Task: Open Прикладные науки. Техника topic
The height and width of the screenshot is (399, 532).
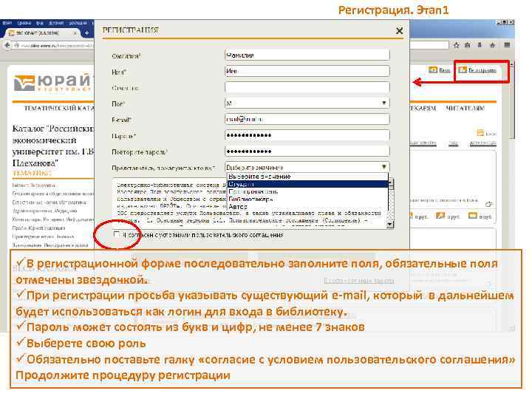Action: [x=43, y=236]
